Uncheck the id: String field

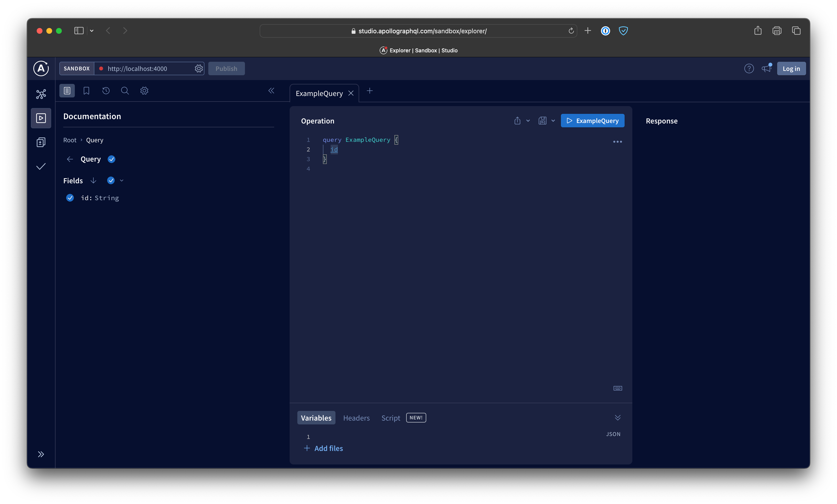coord(70,198)
